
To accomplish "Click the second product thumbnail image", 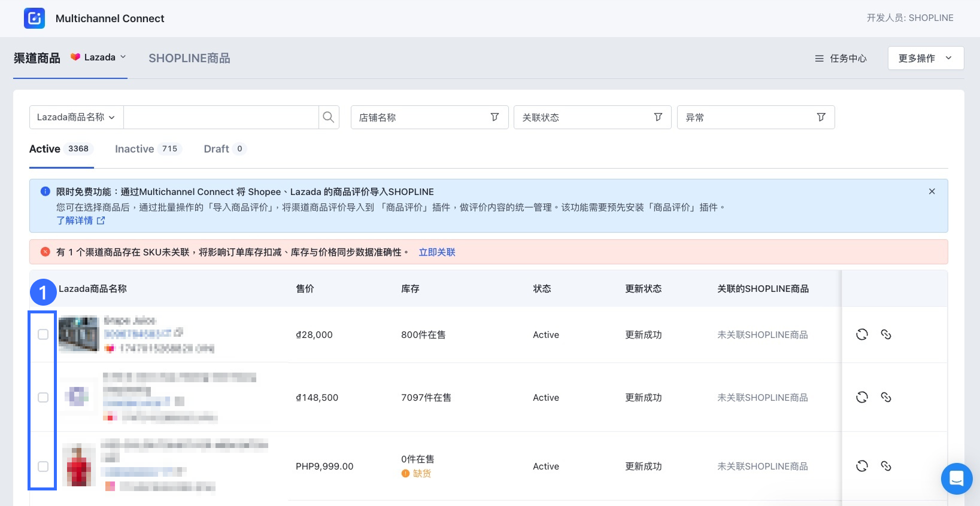I will (78, 396).
